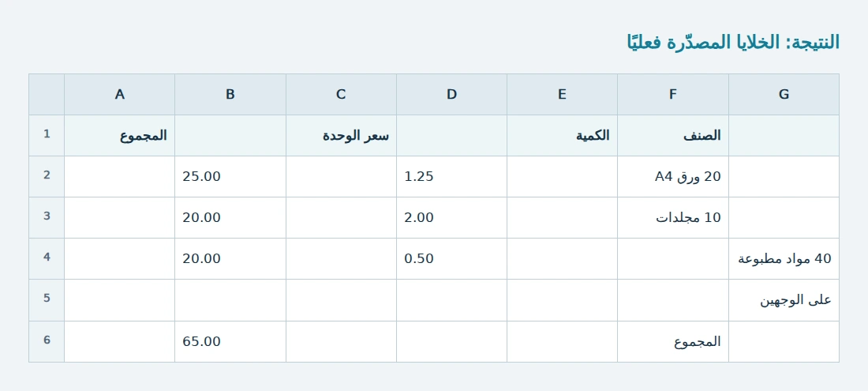Select row 1 header
Viewport: 868px width, 391px height.
point(47,136)
